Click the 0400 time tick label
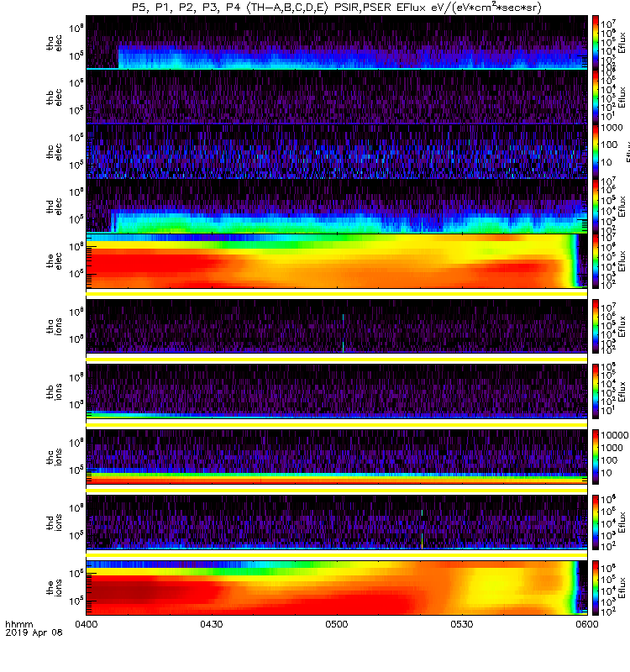Image resolution: width=630 pixels, height=672 pixels. click(87, 624)
